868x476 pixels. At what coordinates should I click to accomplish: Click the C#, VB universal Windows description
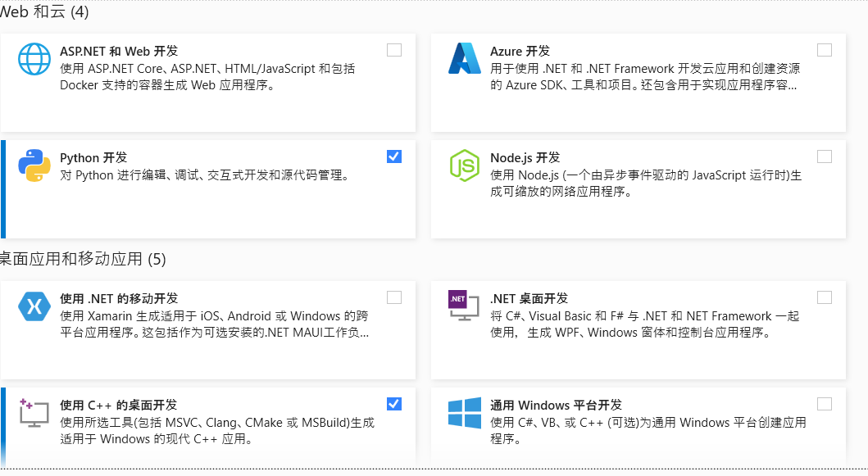(648, 431)
